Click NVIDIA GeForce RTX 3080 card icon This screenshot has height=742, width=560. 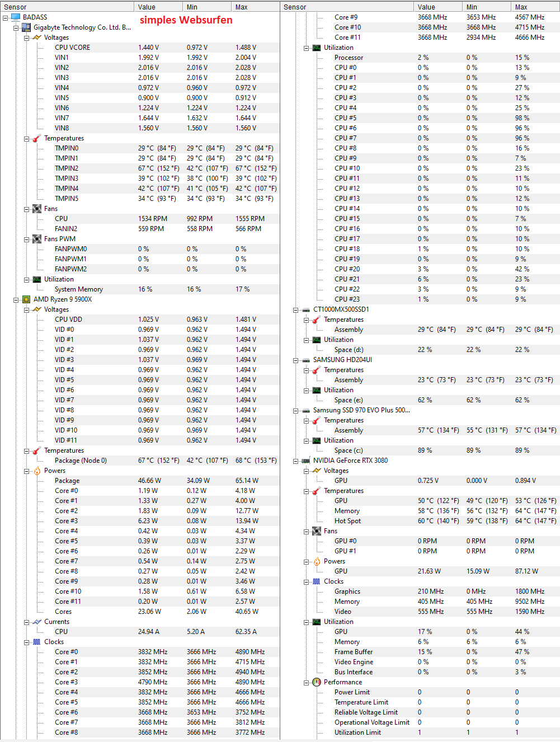[306, 461]
